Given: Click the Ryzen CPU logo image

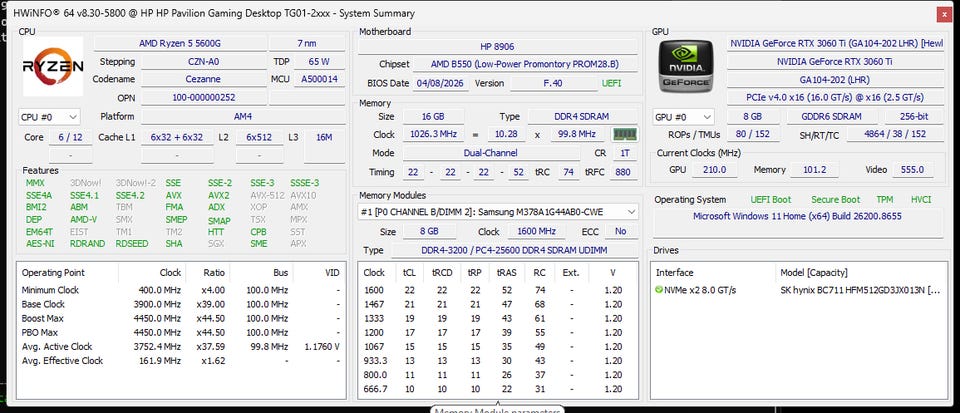Looking at the screenshot, I should click(53, 66).
